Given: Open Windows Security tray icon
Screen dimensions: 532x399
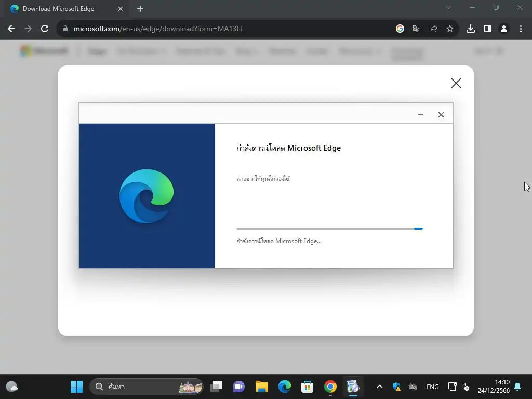Looking at the screenshot, I should (396, 387).
